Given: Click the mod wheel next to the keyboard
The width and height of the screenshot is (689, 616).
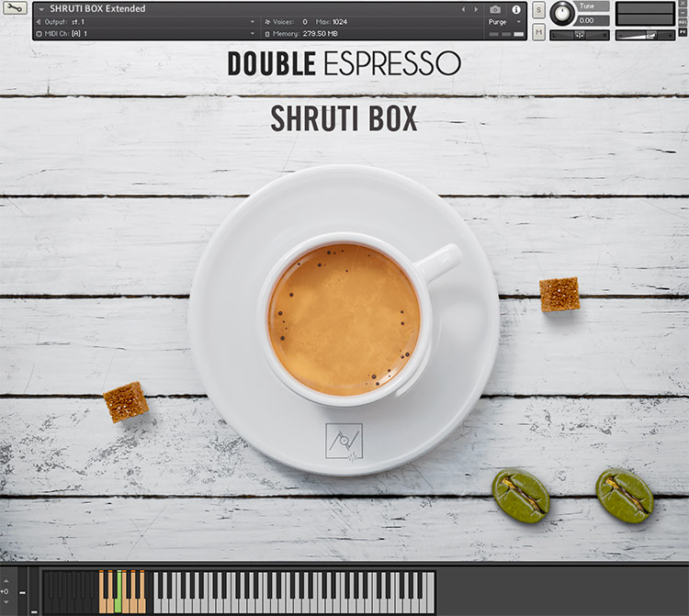Looking at the screenshot, I should (x=34, y=591).
